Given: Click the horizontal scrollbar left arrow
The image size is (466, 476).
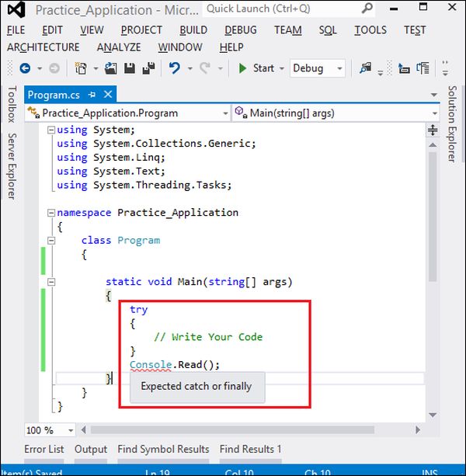Looking at the screenshot, I should click(84, 430).
